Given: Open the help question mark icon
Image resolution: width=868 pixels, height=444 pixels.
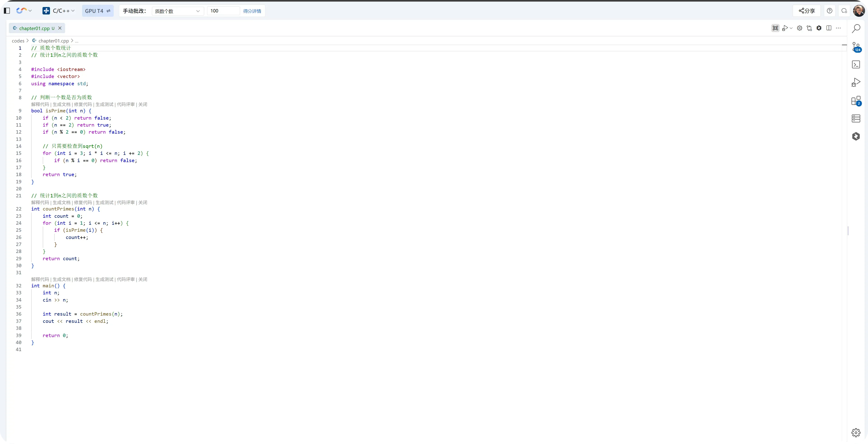Looking at the screenshot, I should (830, 11).
